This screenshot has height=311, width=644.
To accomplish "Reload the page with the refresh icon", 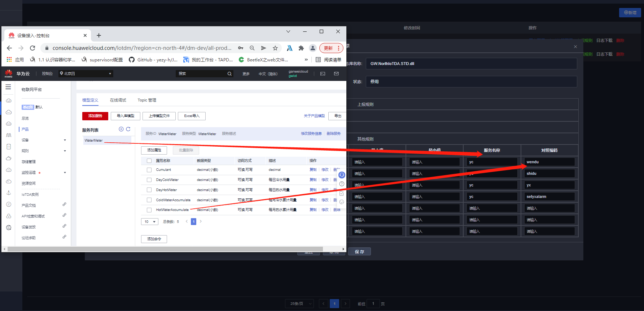I will (32, 48).
